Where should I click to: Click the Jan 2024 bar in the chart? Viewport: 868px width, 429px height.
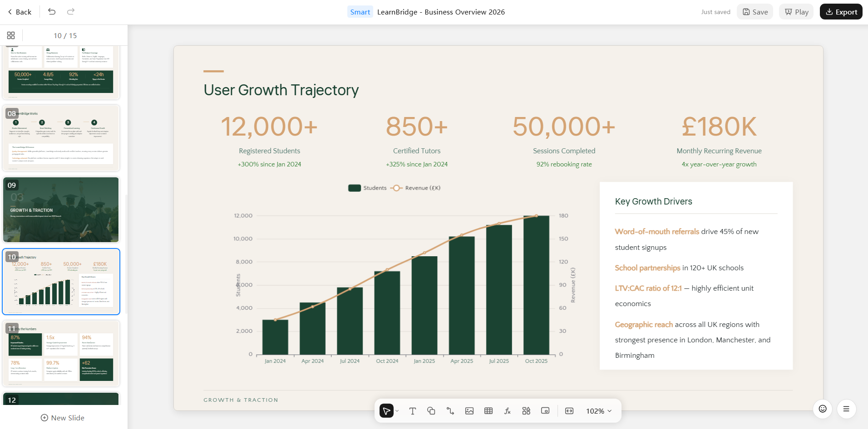[275, 337]
